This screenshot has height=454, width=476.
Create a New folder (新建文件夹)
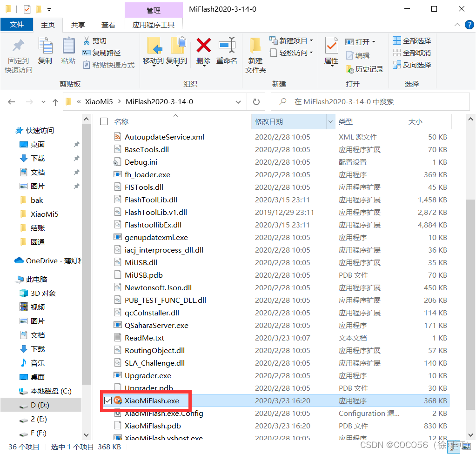point(255,55)
